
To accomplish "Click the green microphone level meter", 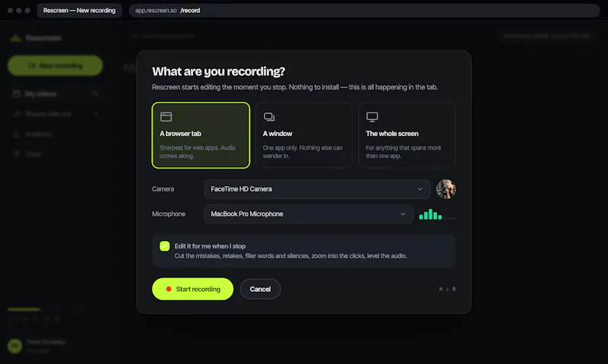I will pyautogui.click(x=430, y=214).
